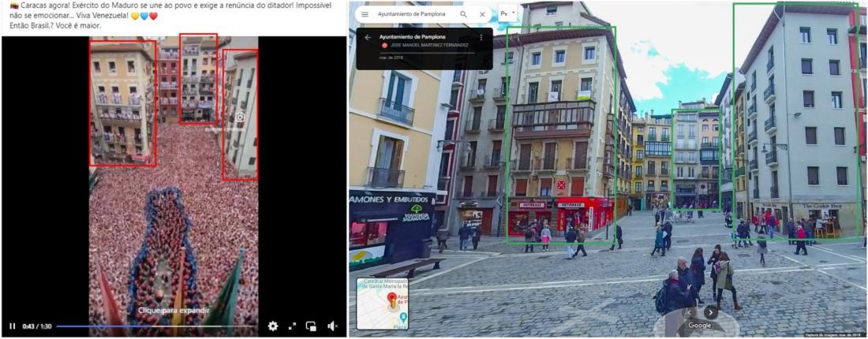
Task: Click the Instagram watermark icon on the video
Action: (240, 117)
